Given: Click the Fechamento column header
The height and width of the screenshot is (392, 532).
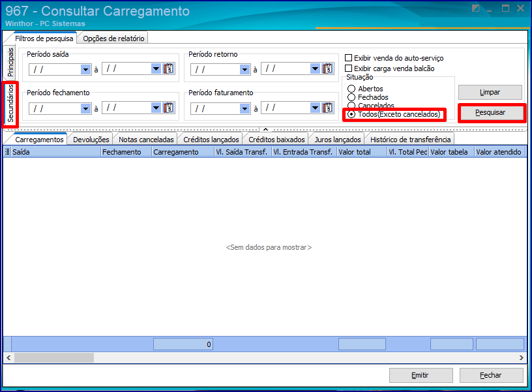Looking at the screenshot, I should (x=126, y=152).
